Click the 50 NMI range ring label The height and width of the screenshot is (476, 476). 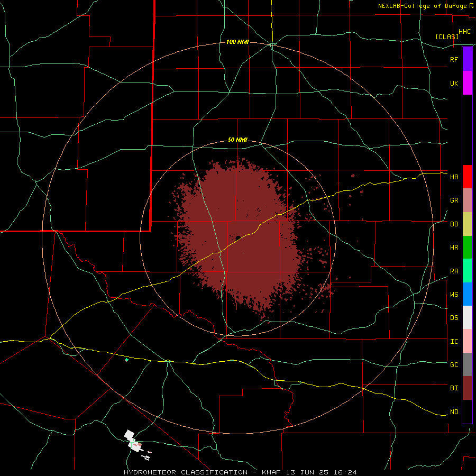(x=237, y=140)
